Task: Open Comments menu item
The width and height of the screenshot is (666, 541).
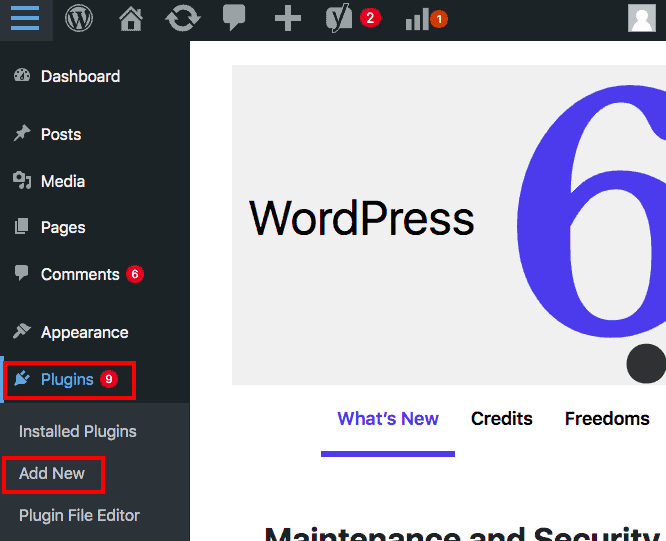Action: [80, 274]
